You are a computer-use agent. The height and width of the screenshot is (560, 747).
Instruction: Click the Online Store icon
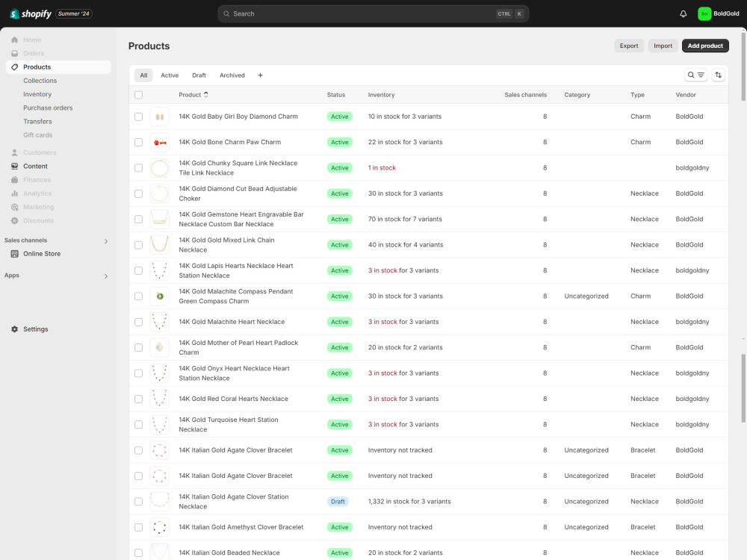click(x=15, y=254)
